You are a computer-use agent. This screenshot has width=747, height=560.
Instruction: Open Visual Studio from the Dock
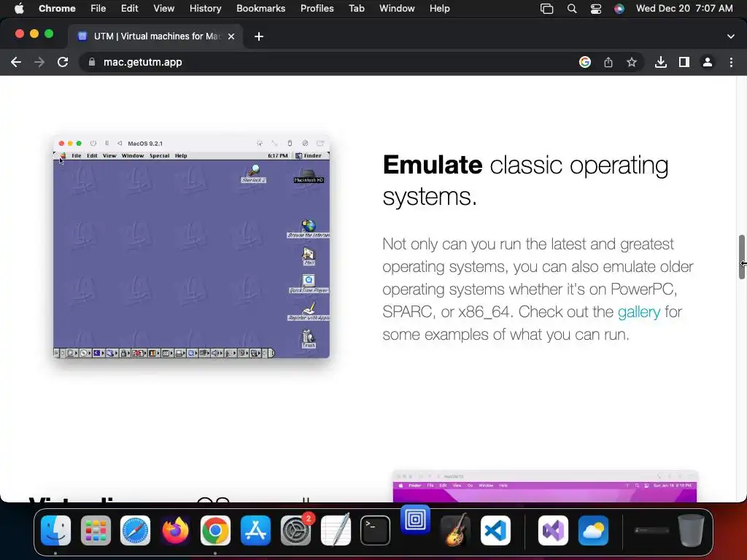(x=553, y=530)
